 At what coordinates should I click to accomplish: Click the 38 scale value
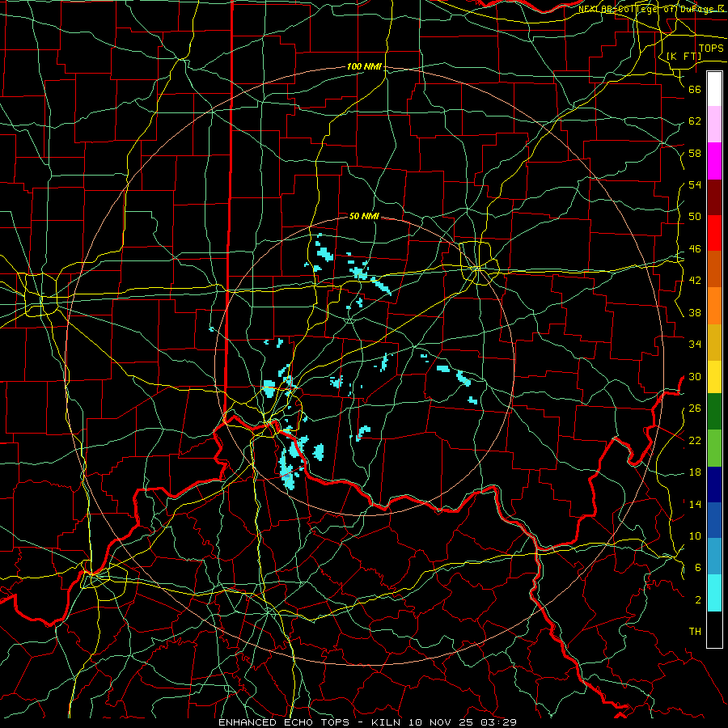[x=695, y=313]
